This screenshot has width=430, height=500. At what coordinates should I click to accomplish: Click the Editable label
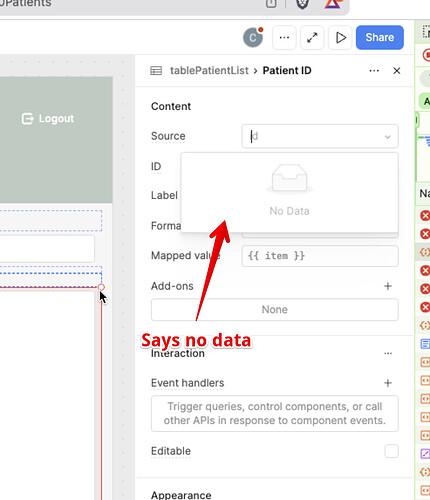(171, 451)
